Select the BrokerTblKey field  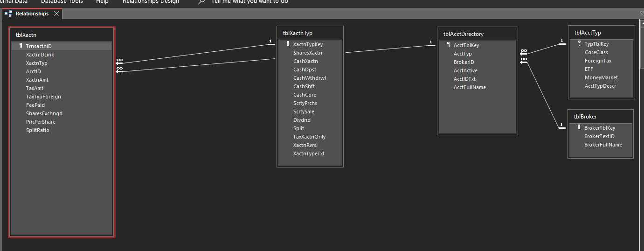click(x=601, y=128)
